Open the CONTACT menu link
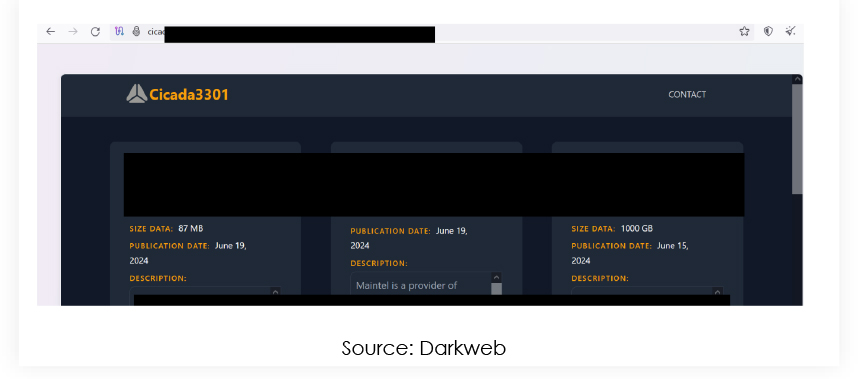858x379 pixels. [687, 95]
